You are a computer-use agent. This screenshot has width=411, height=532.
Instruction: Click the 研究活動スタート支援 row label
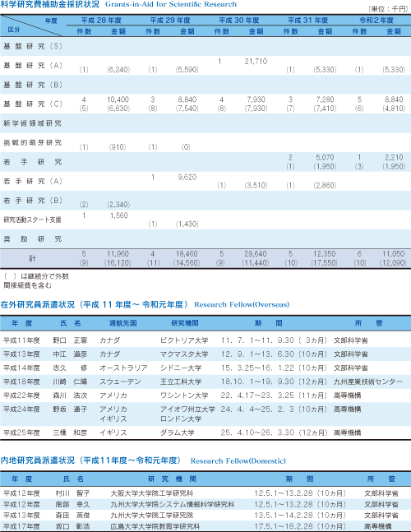click(x=33, y=220)
